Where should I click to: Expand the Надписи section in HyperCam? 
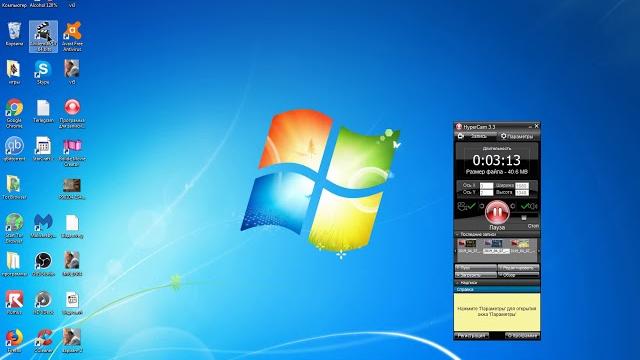point(497,282)
